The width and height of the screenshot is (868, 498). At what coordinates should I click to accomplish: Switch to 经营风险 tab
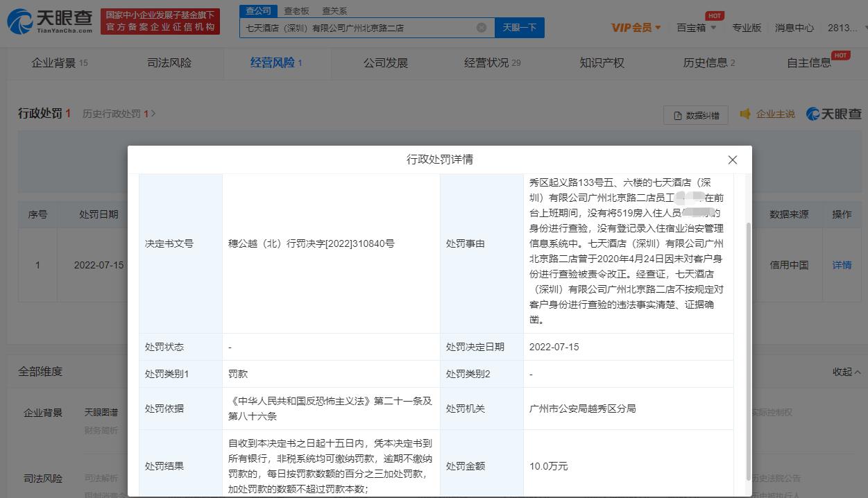click(x=276, y=62)
